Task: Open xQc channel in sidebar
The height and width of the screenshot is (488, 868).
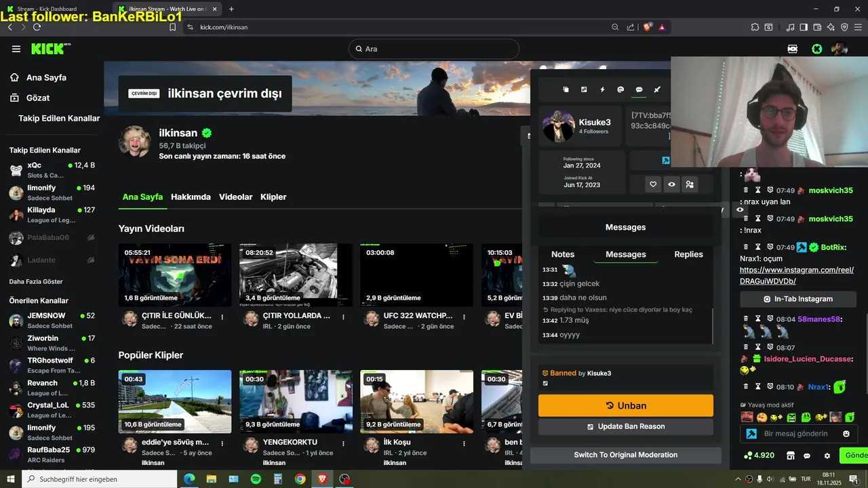Action: click(x=52, y=169)
